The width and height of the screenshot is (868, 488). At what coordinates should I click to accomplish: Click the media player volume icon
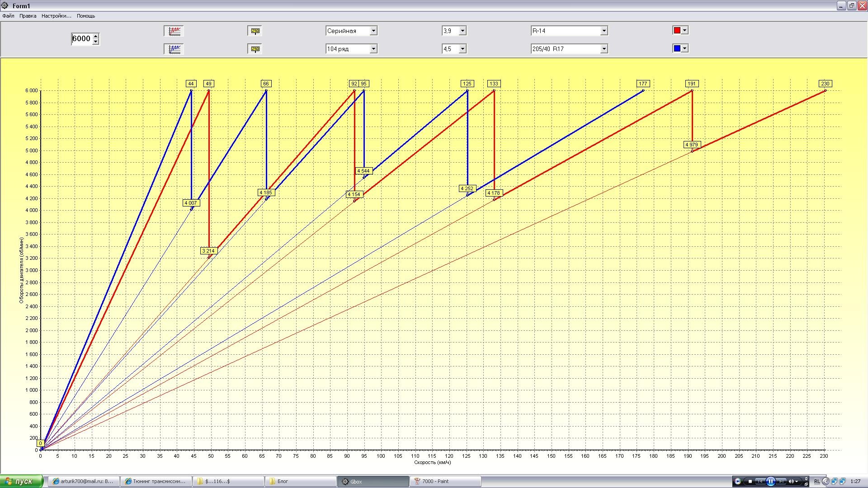tap(791, 481)
